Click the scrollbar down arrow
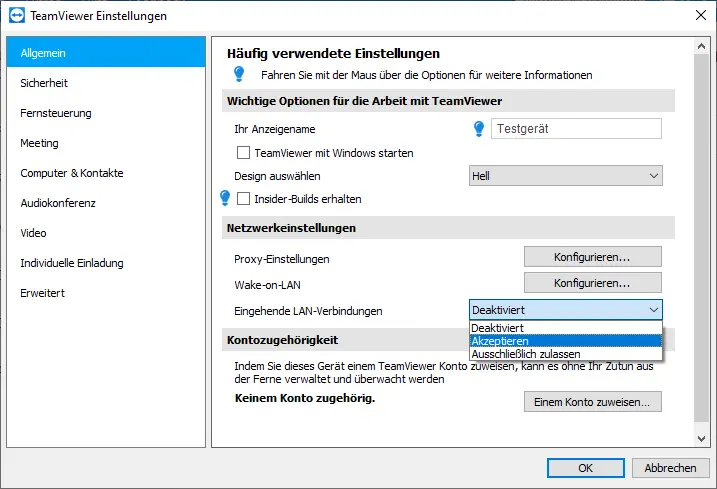The image size is (717, 489). (x=701, y=439)
